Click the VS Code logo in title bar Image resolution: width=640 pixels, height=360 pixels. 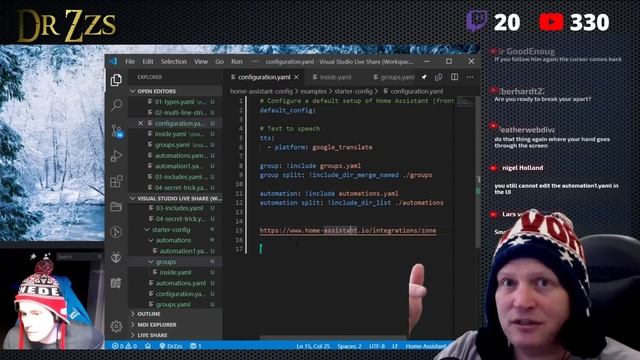(x=113, y=62)
